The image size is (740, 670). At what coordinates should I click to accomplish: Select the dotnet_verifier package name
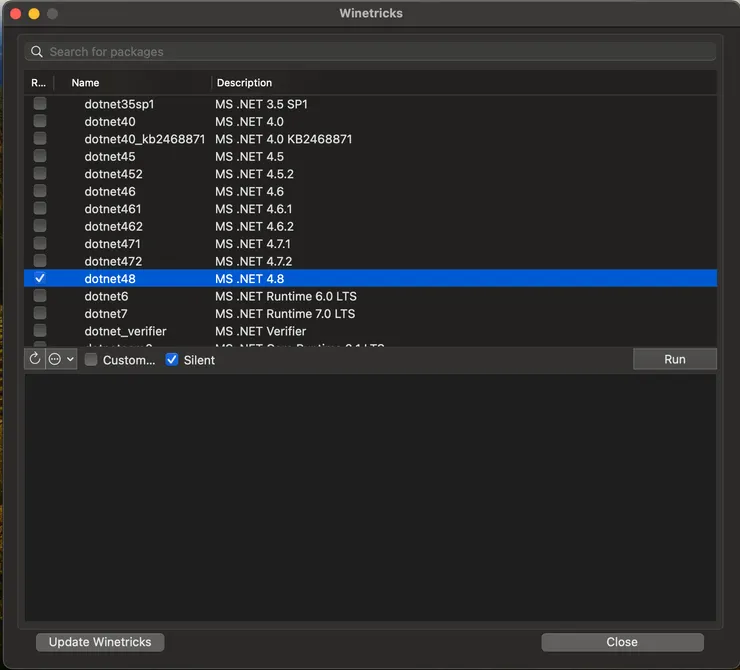pyautogui.click(x=126, y=331)
